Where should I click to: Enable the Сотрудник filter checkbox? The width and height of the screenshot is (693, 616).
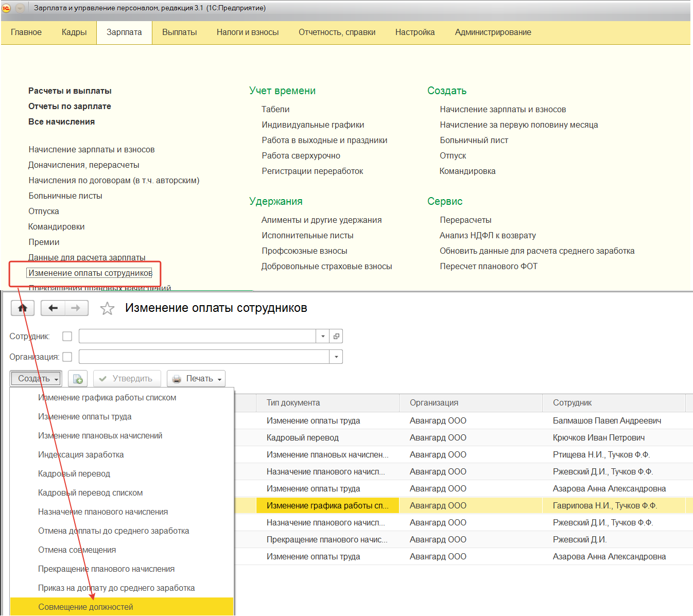67,337
